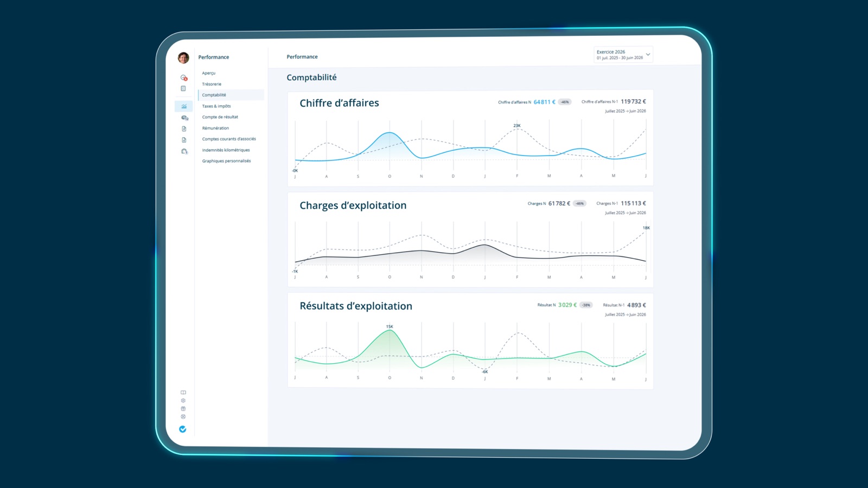This screenshot has height=488, width=868.
Task: Open the Exercice 2026 period dropdown
Action: point(623,55)
